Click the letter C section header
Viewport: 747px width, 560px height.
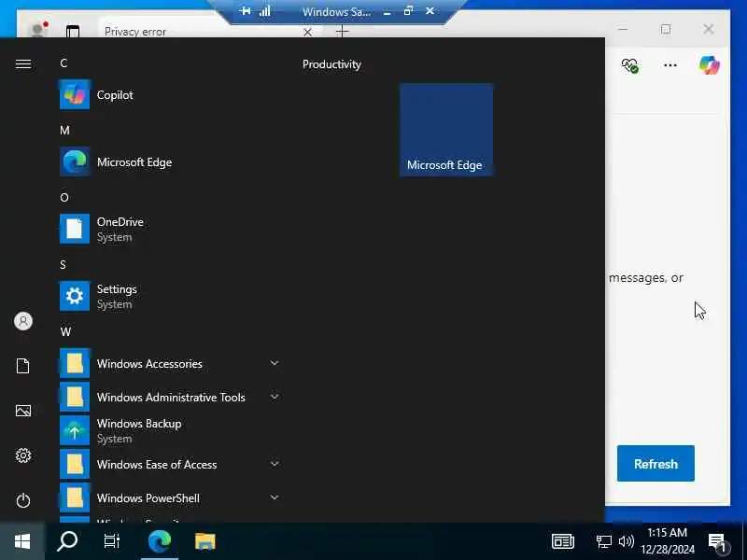63,63
